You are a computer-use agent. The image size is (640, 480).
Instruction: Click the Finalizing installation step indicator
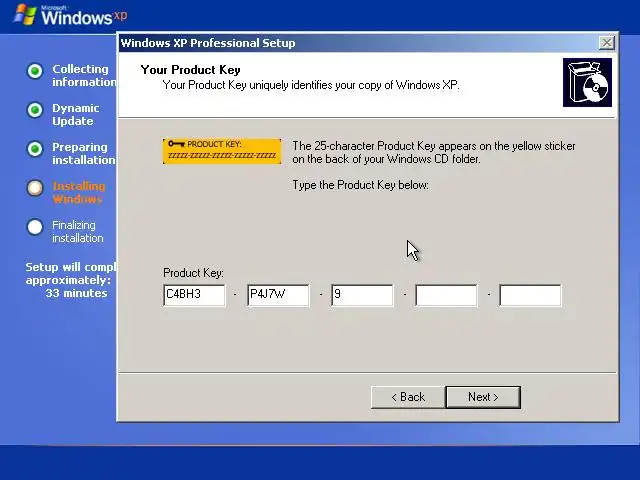[x=35, y=227]
